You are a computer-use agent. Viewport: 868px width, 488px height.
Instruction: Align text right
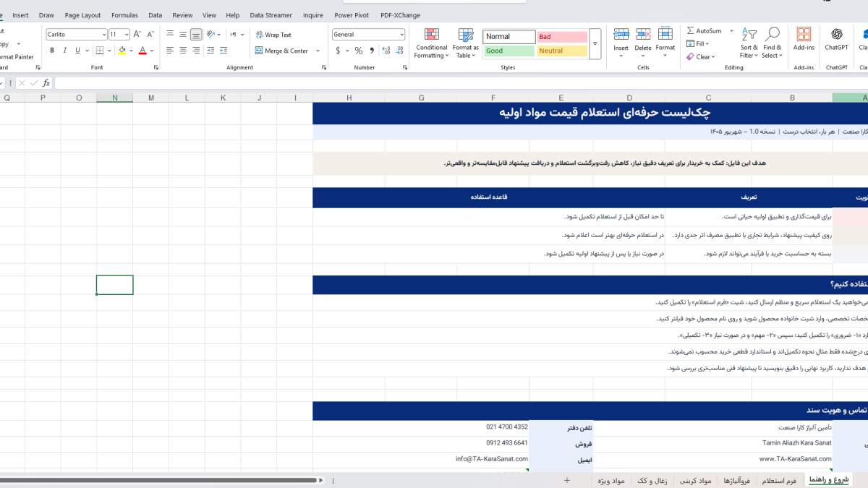(196, 51)
